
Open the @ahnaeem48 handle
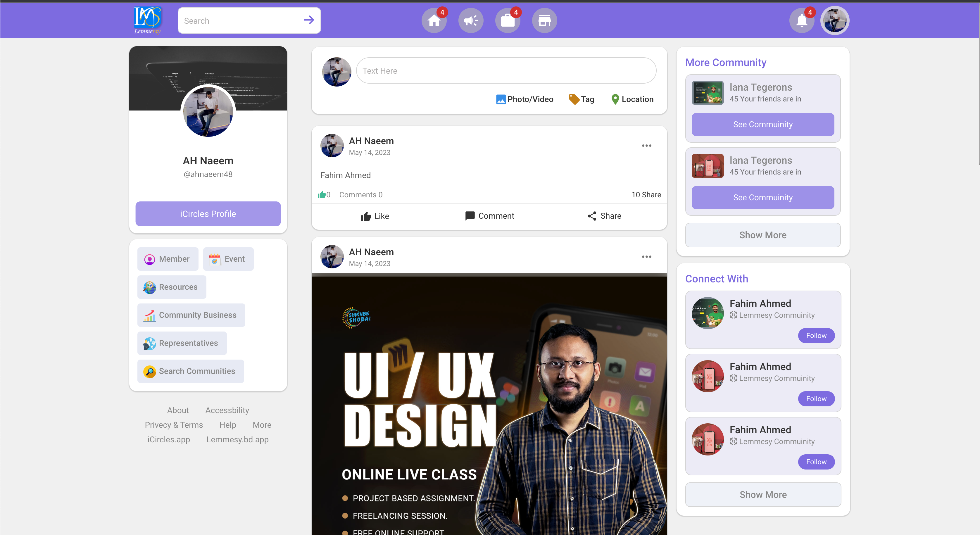208,174
